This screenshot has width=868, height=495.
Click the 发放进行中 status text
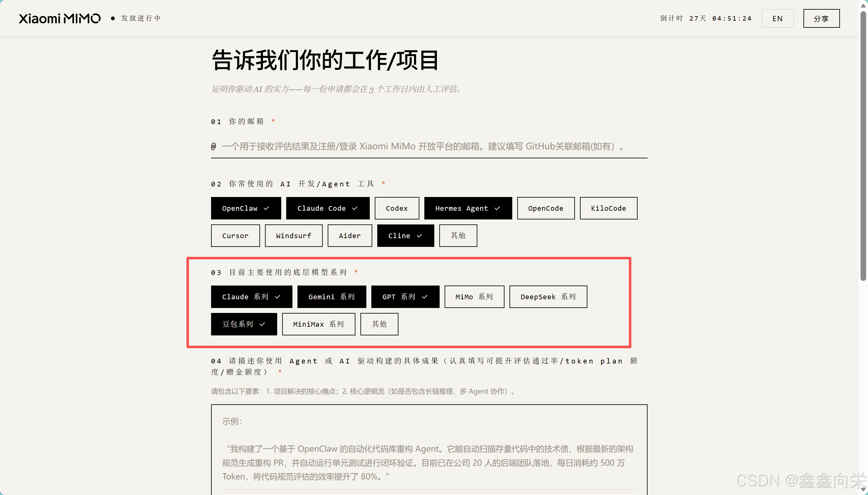[x=141, y=18]
